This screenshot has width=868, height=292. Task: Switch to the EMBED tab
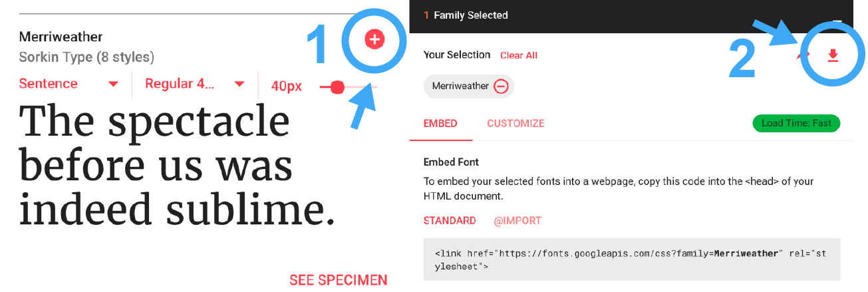pyautogui.click(x=440, y=124)
